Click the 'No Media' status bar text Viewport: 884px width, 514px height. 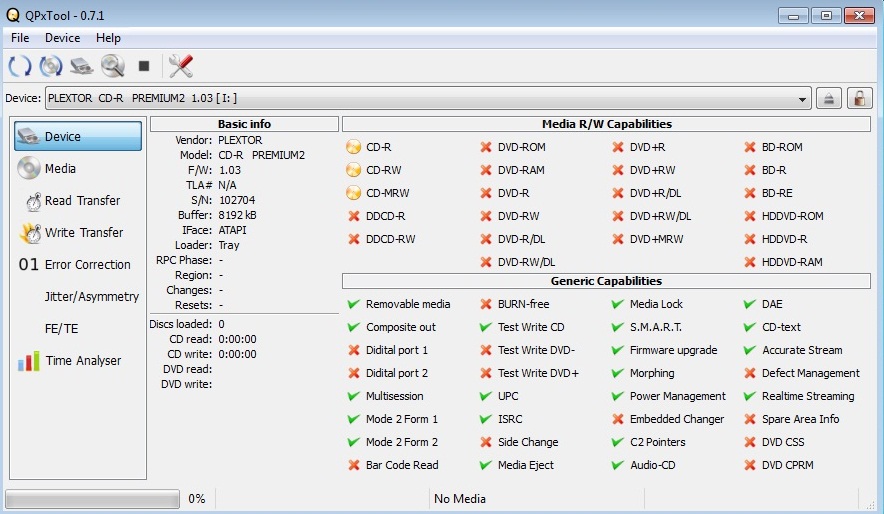tap(459, 499)
